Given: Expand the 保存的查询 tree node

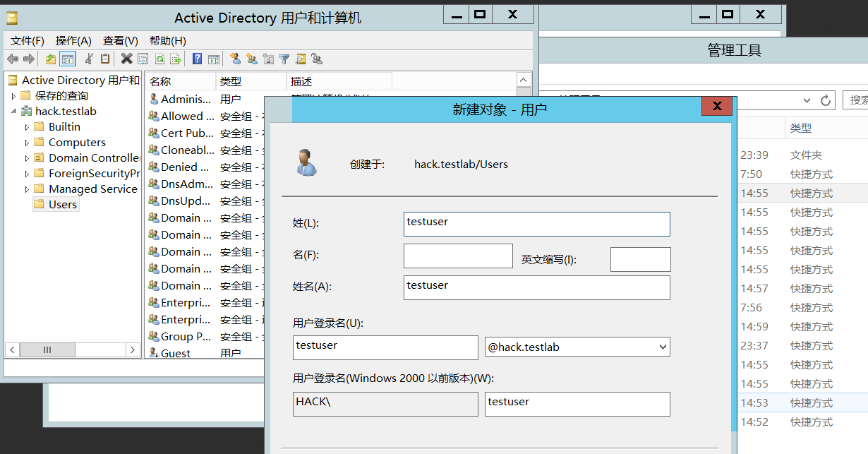Looking at the screenshot, I should [x=13, y=96].
